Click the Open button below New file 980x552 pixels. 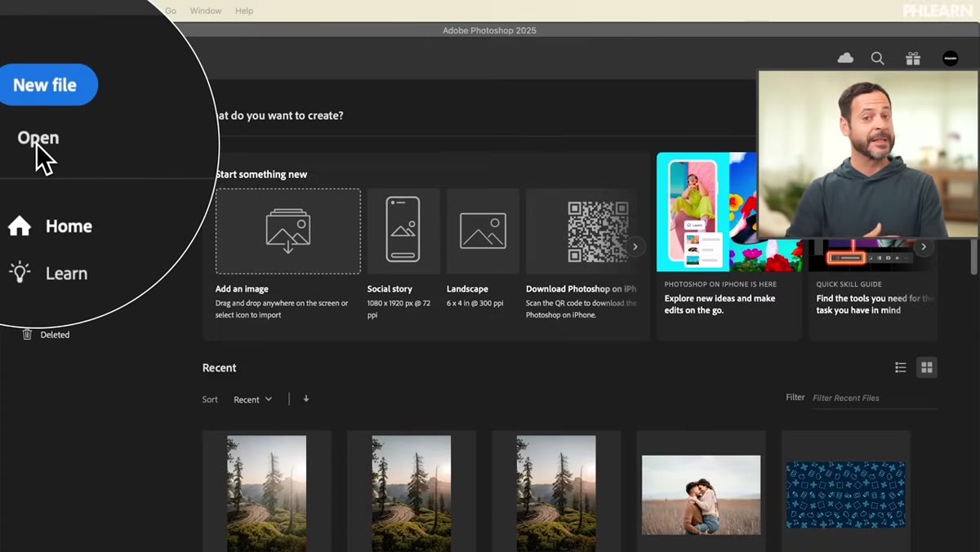tap(38, 138)
